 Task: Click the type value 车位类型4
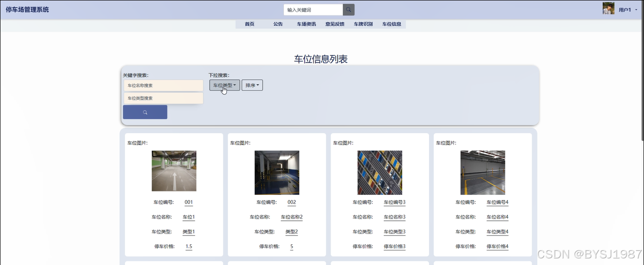click(x=497, y=232)
